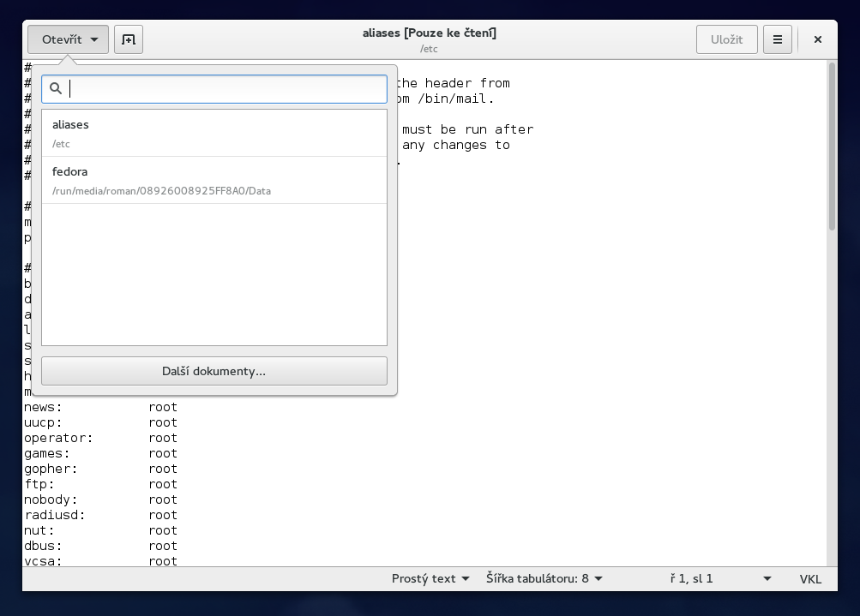Click the magnifier icon in the search bar
Viewport: 860px width, 616px height.
click(56, 88)
